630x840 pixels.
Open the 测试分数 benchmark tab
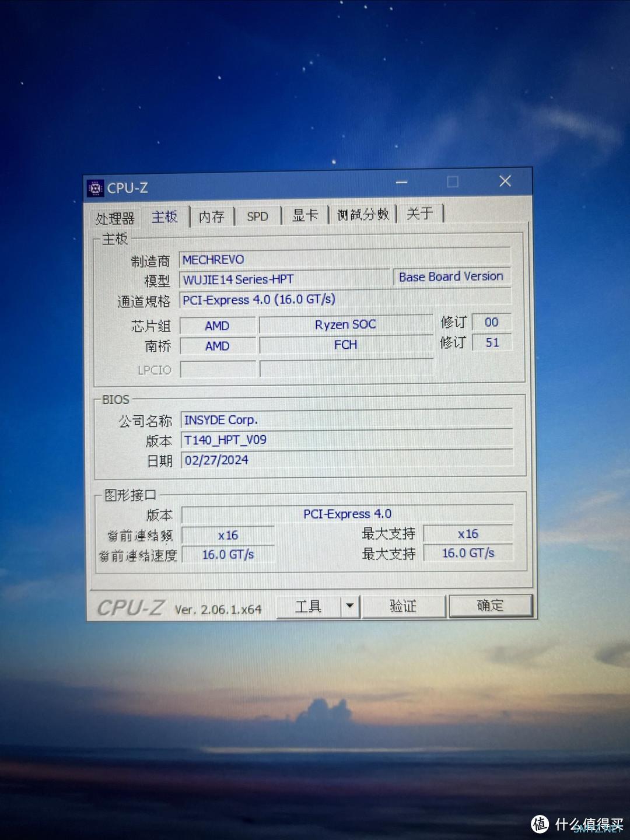click(363, 215)
